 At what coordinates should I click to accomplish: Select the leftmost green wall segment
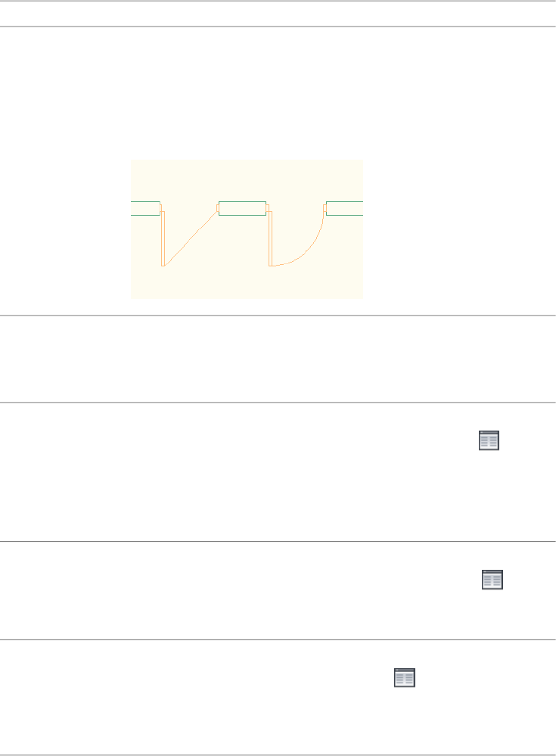144,208
